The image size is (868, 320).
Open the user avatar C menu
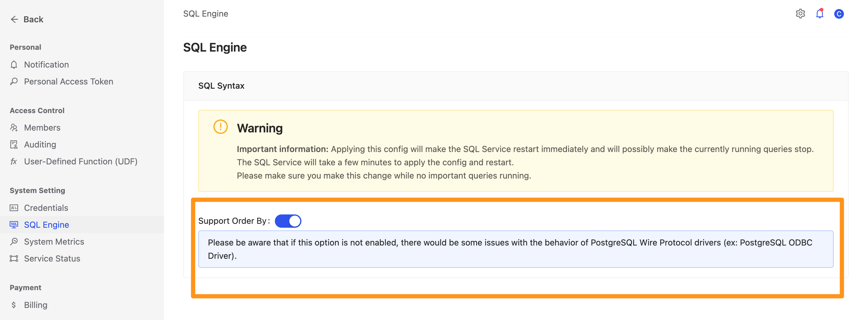click(839, 14)
